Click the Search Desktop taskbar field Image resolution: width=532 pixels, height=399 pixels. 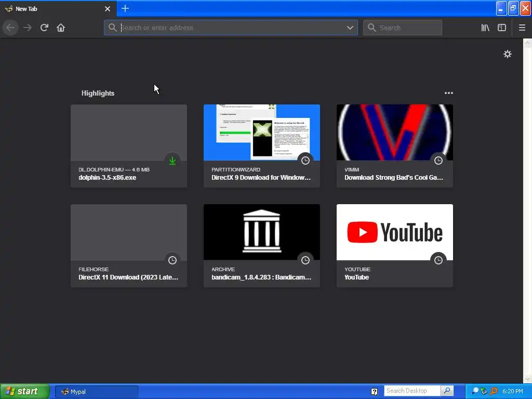(412, 391)
